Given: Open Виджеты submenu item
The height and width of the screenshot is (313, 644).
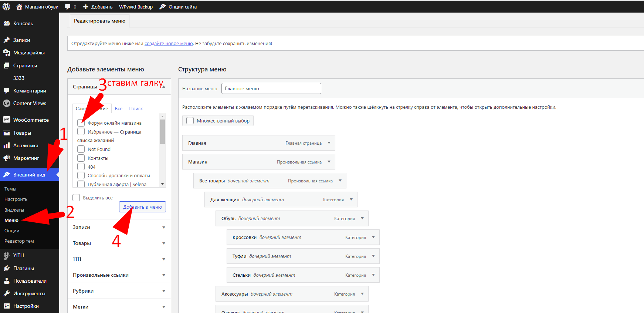Looking at the screenshot, I should pyautogui.click(x=14, y=210).
